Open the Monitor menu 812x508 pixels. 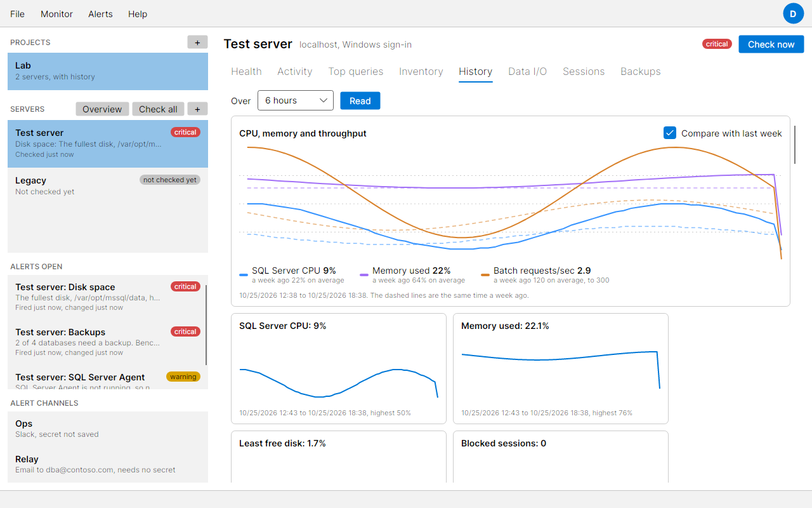click(x=57, y=14)
